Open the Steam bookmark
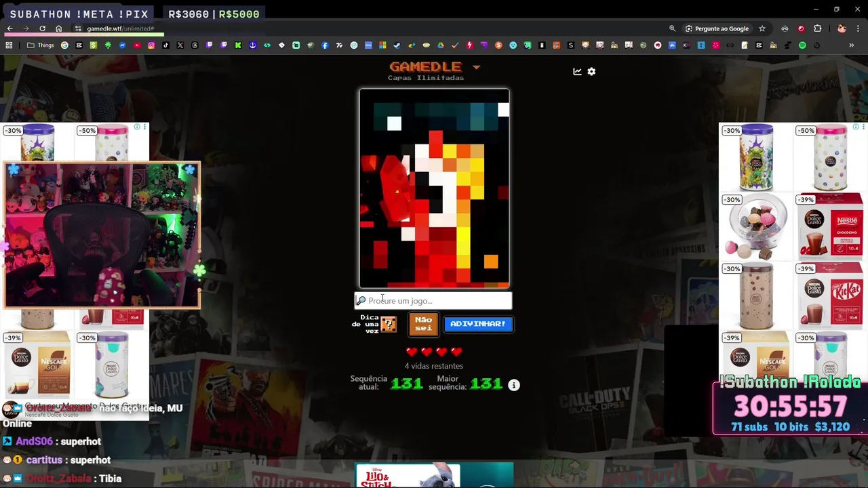The height and width of the screenshot is (488, 868). pos(397,45)
